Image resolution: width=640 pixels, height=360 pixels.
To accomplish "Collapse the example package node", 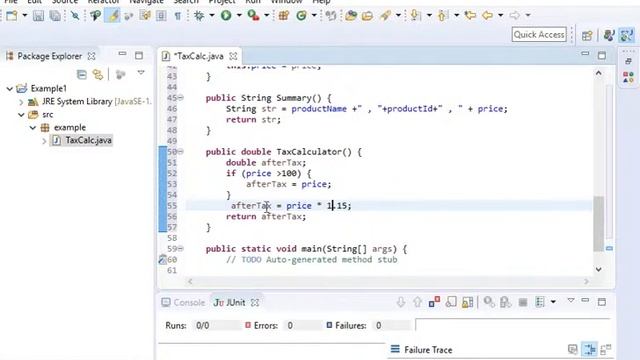I will tap(33, 128).
